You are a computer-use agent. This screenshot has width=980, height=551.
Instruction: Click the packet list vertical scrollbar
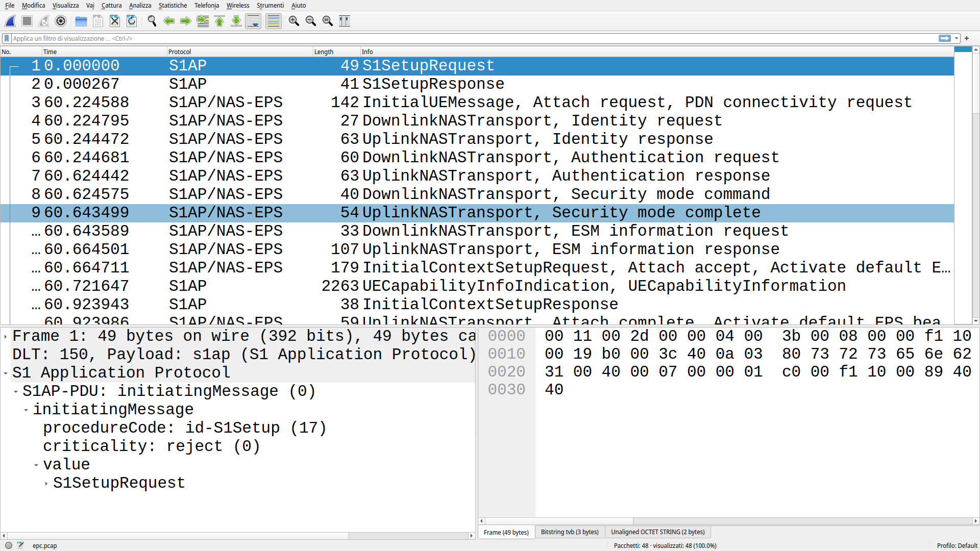975,185
